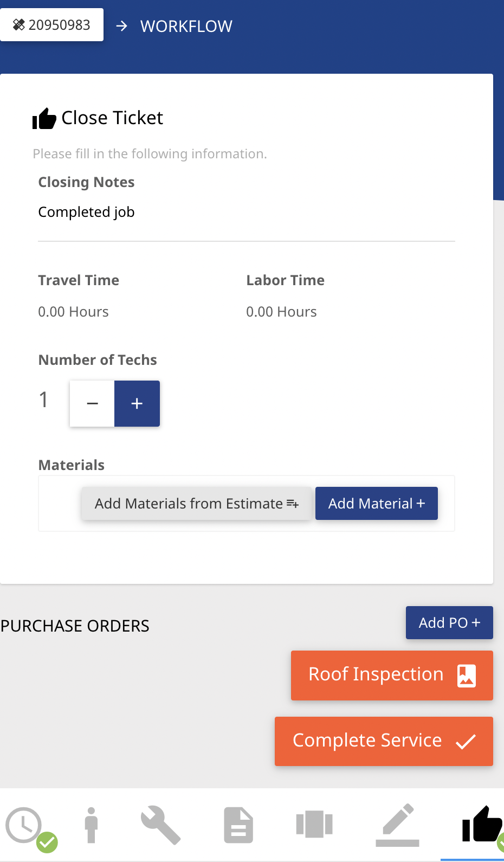Click the Add PO + button

click(449, 622)
